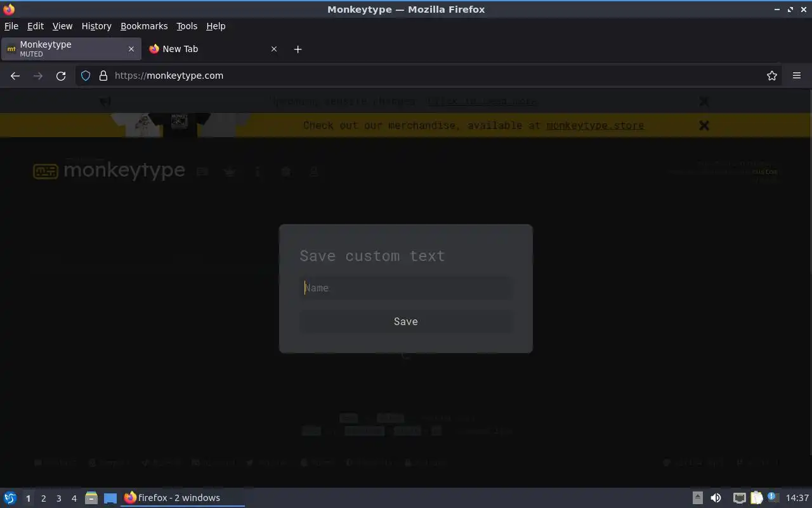Image resolution: width=812 pixels, height=508 pixels.
Task: Close the New Tab tab
Action: 274,49
